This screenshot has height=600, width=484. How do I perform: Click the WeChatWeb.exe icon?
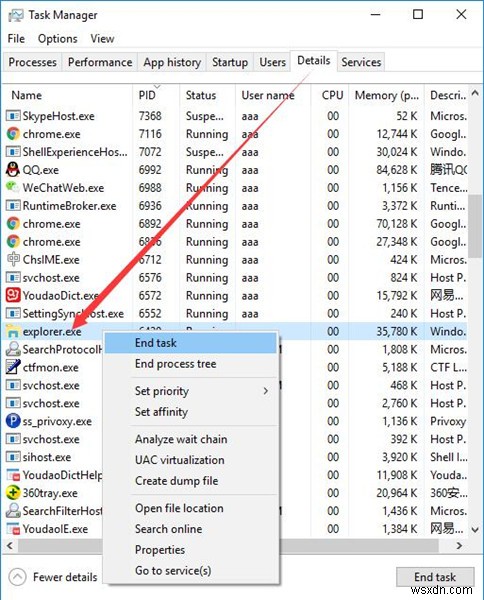[x=13, y=187]
